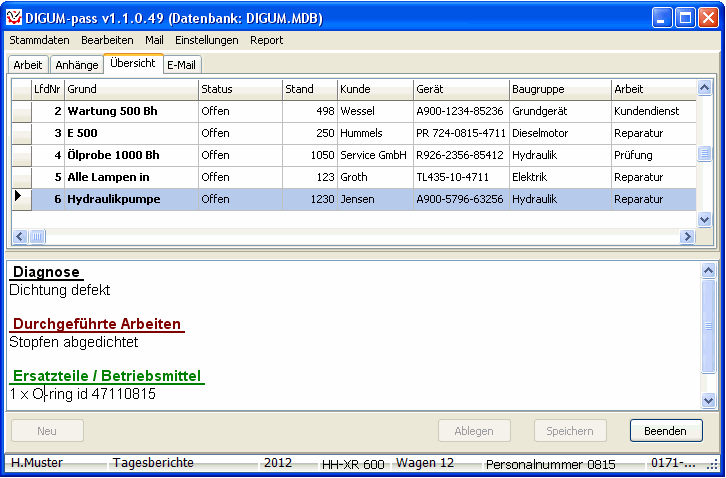
Task: Open the Einstellungen menu
Action: click(x=206, y=40)
